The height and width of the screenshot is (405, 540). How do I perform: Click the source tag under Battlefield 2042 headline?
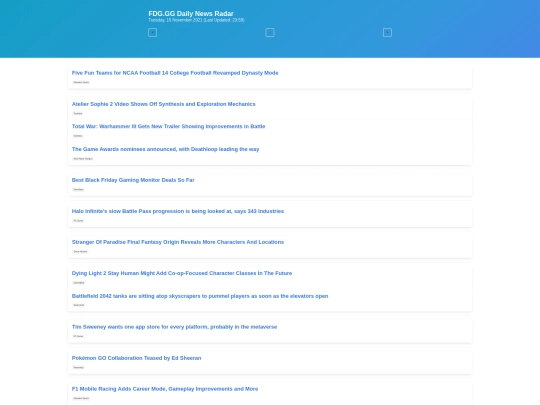tap(79, 305)
